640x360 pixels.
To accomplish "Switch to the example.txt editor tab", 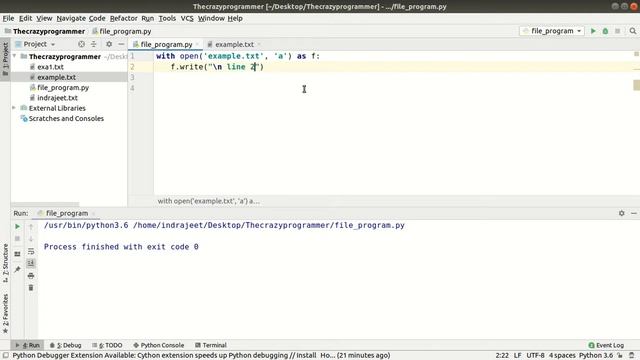I will pos(234,44).
